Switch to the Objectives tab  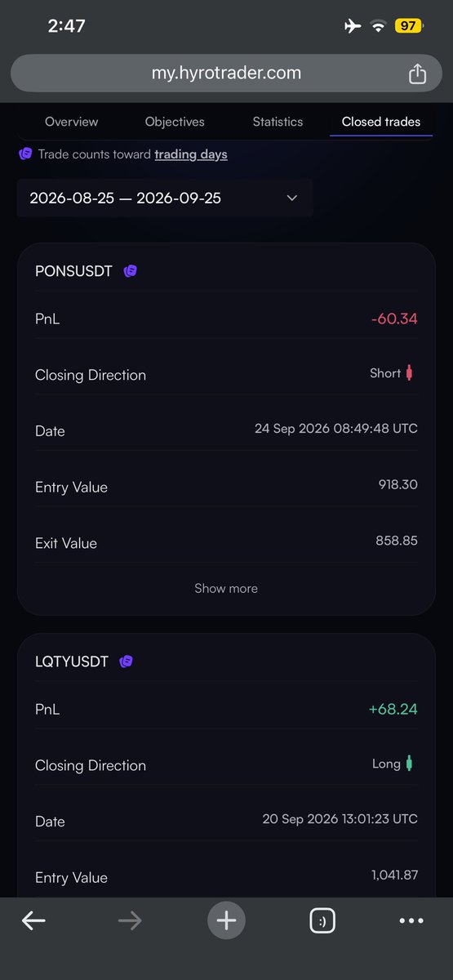coord(175,122)
